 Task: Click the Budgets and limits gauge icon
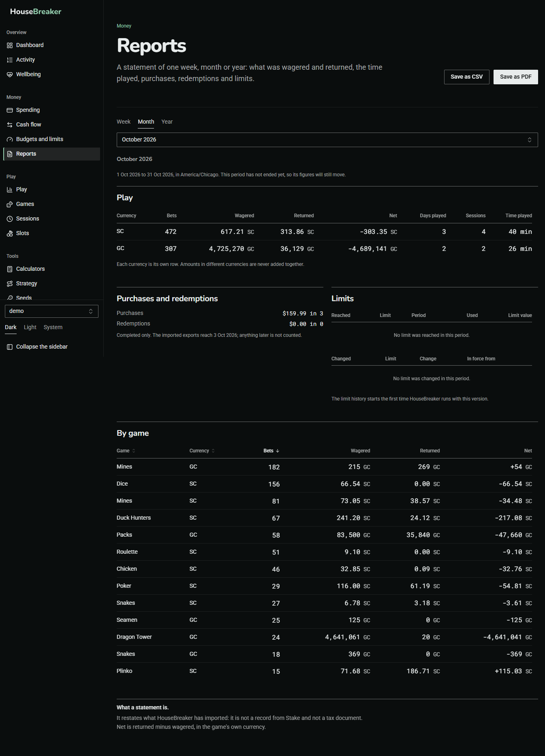click(x=10, y=139)
